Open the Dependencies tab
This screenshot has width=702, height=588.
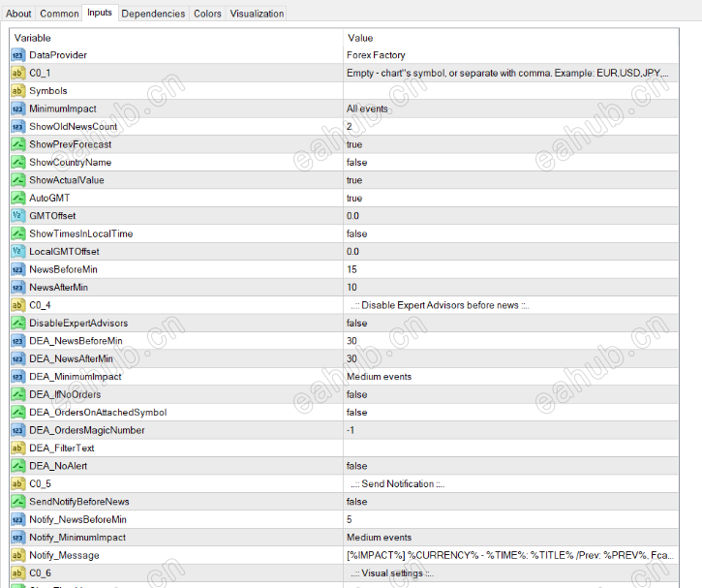point(153,14)
